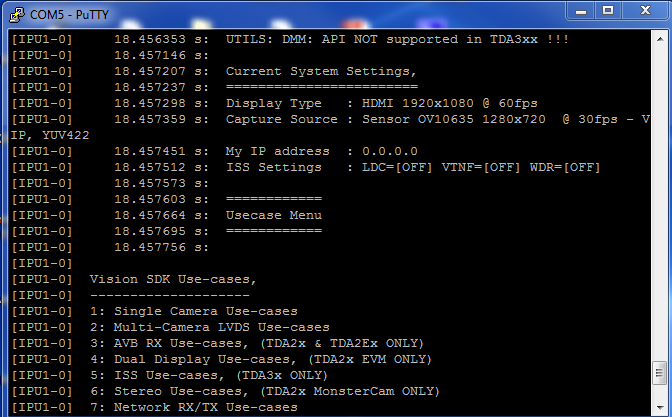Click the Multi-Camera LVDS Use-cases line

click(x=210, y=327)
